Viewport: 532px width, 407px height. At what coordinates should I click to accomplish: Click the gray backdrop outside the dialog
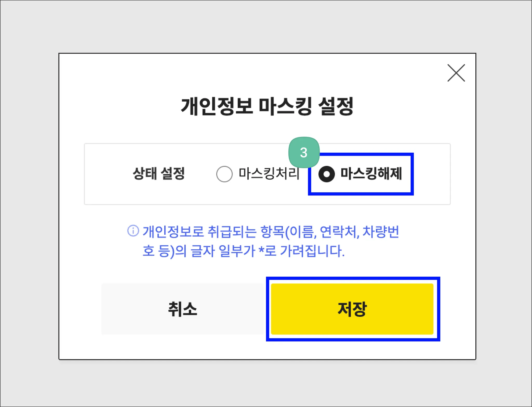pos(29,208)
